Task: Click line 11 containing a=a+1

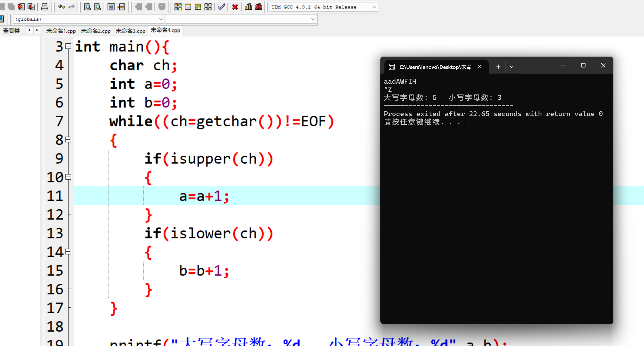Action: pos(204,196)
